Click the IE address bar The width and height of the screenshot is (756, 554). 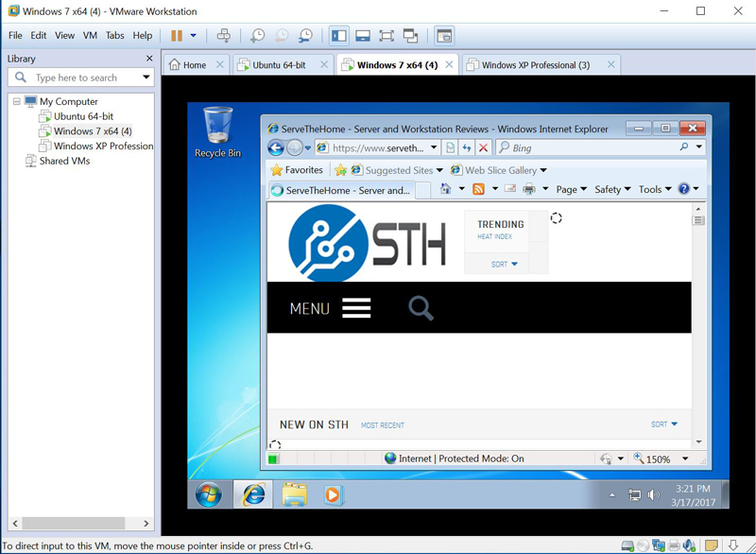(377, 147)
